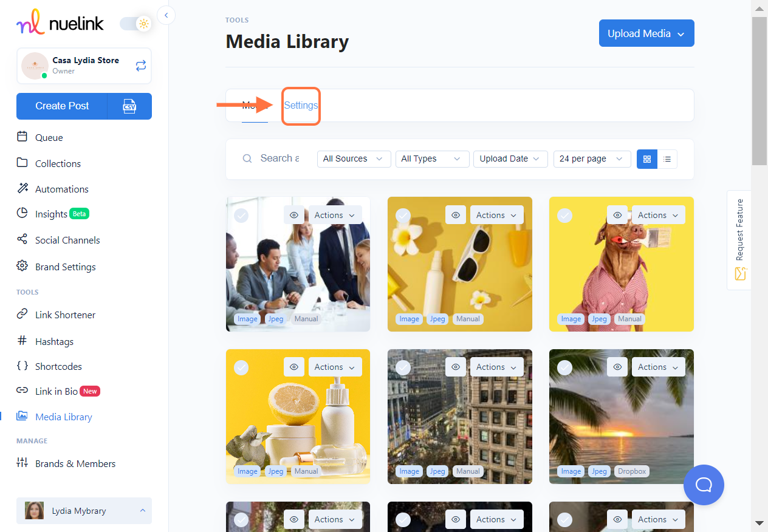Image resolution: width=768 pixels, height=532 pixels.
Task: Open the CSV bulk upload icon
Action: pos(129,106)
